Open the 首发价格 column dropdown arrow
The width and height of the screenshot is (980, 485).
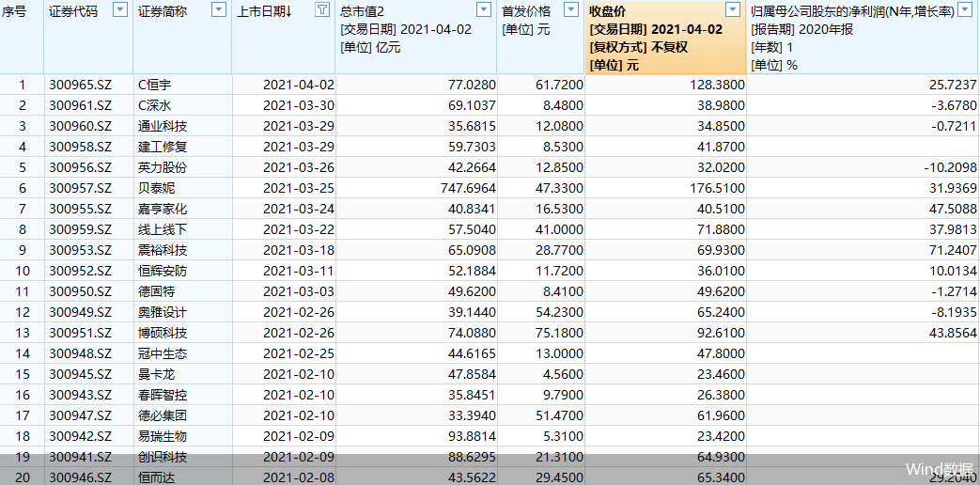571,9
